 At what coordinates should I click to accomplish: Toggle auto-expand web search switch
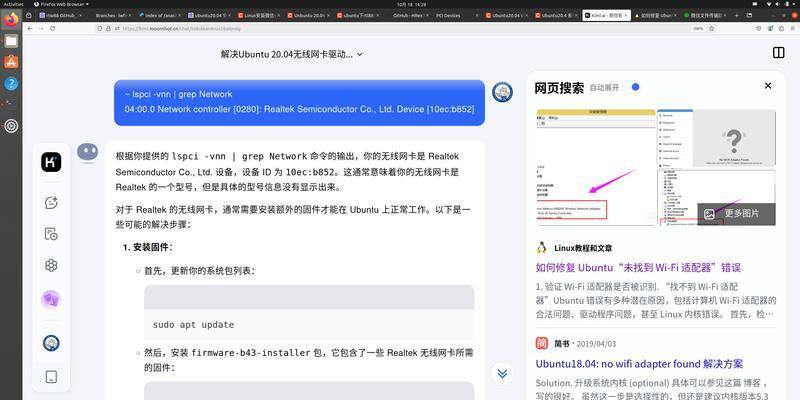coord(633,87)
